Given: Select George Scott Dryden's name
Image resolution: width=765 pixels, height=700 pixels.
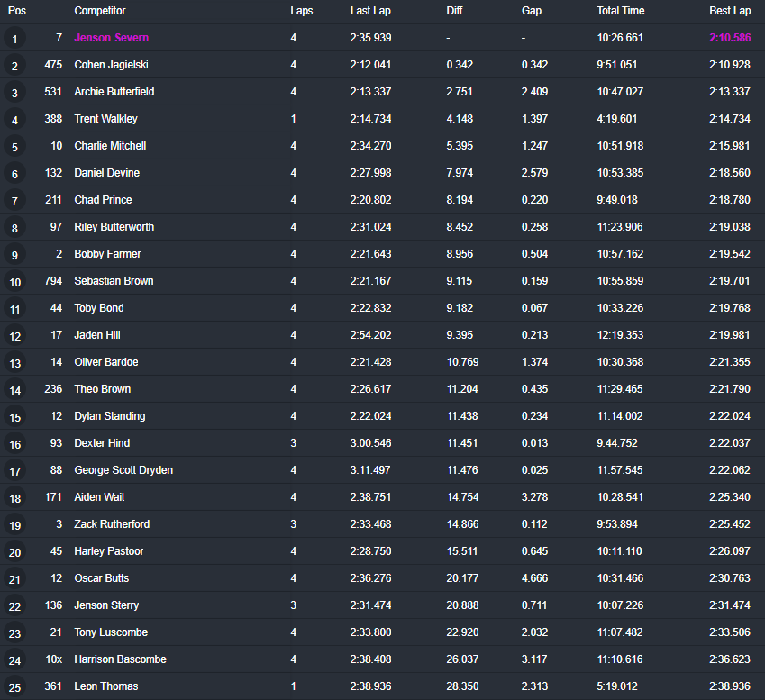Looking at the screenshot, I should [x=123, y=470].
